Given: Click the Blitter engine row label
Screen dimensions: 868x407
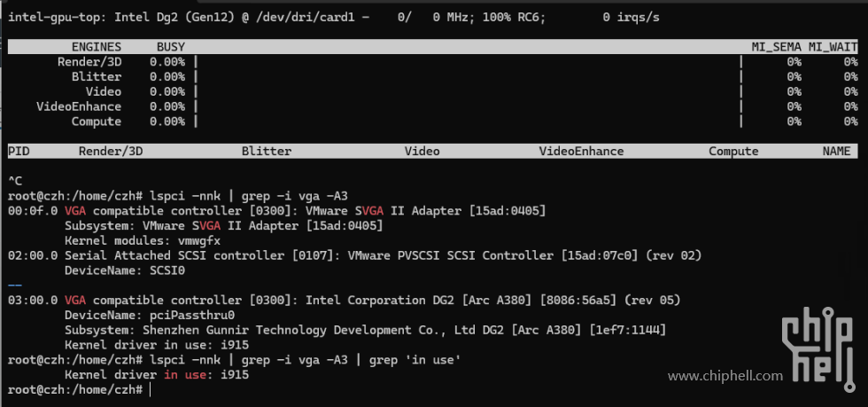Looking at the screenshot, I should coord(97,76).
